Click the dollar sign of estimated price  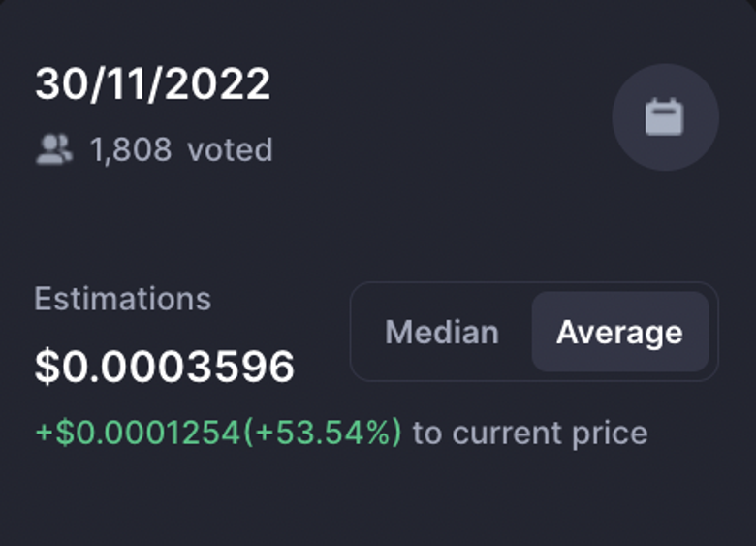[x=47, y=367]
